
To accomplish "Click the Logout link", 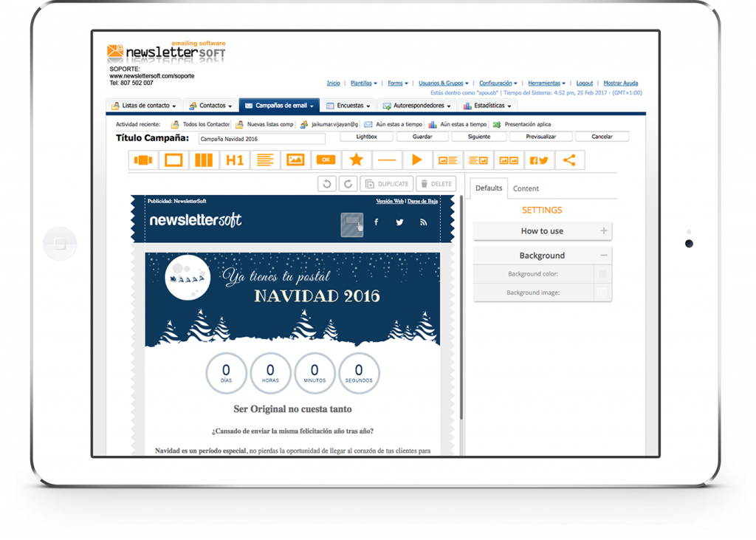I will click(x=585, y=83).
